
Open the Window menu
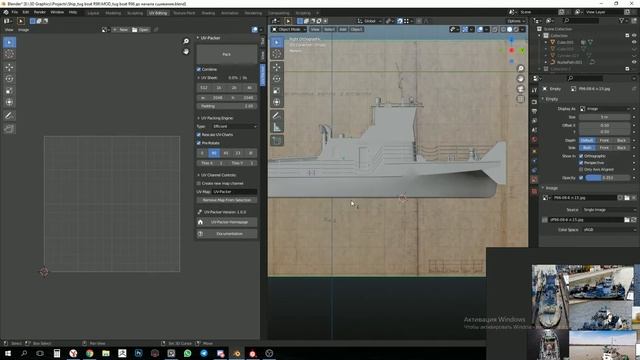pyautogui.click(x=57, y=12)
